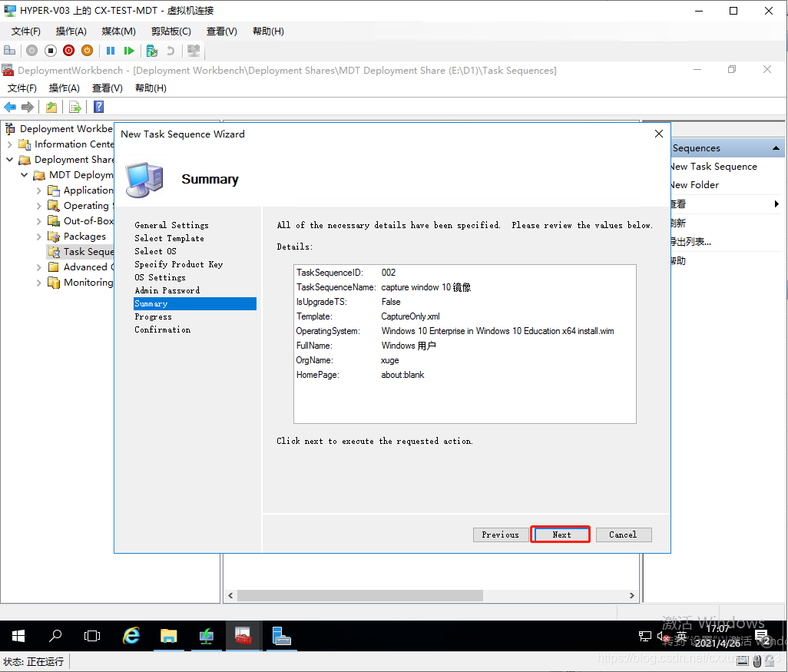This screenshot has width=788, height=672.
Task: Click the Ctrl+Alt+Del VM toolbar icon
Action: tap(9, 50)
